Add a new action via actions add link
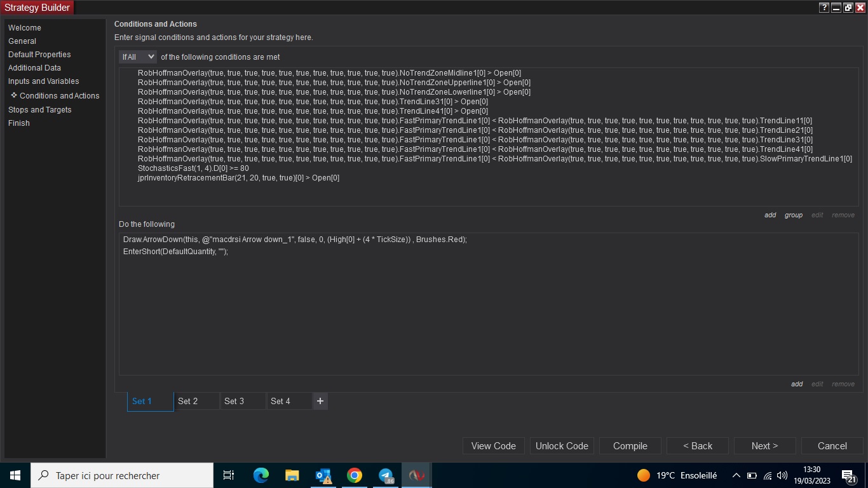This screenshot has height=488, width=868. [797, 384]
